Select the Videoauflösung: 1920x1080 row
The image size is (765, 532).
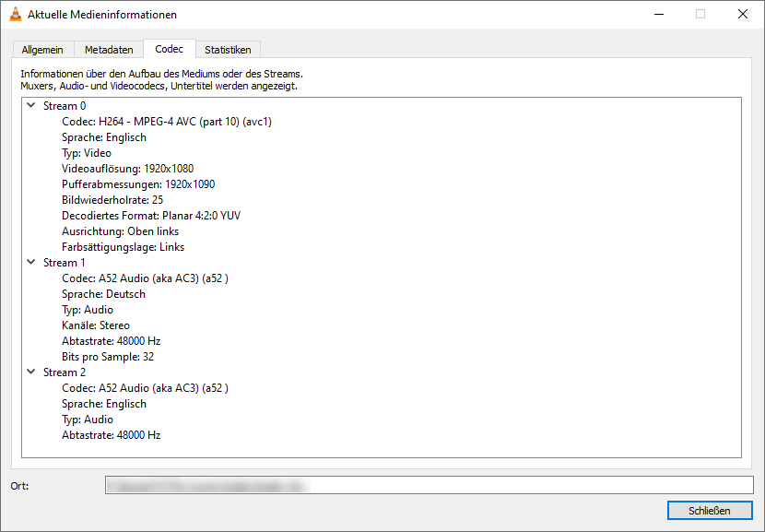click(x=128, y=169)
